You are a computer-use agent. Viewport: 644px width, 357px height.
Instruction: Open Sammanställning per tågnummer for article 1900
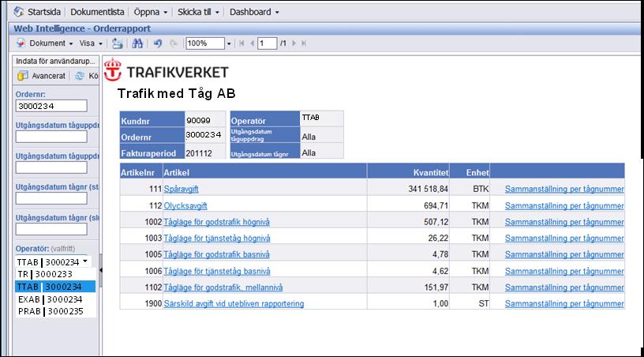564,303
